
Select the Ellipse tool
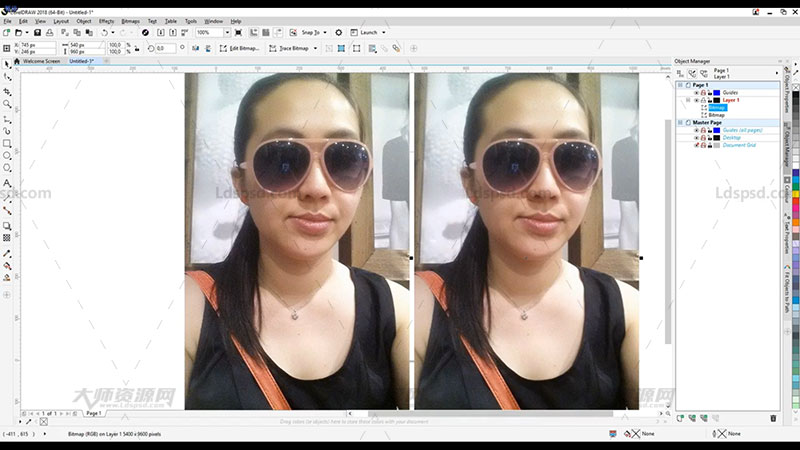[7, 156]
